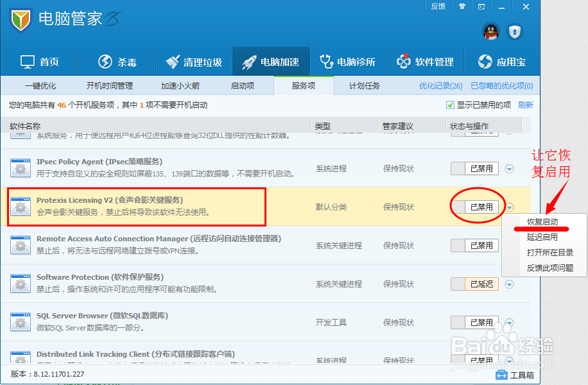The width and height of the screenshot is (588, 385).
Task: Expand options for IPsec Policy Agent
Action: tap(509, 168)
